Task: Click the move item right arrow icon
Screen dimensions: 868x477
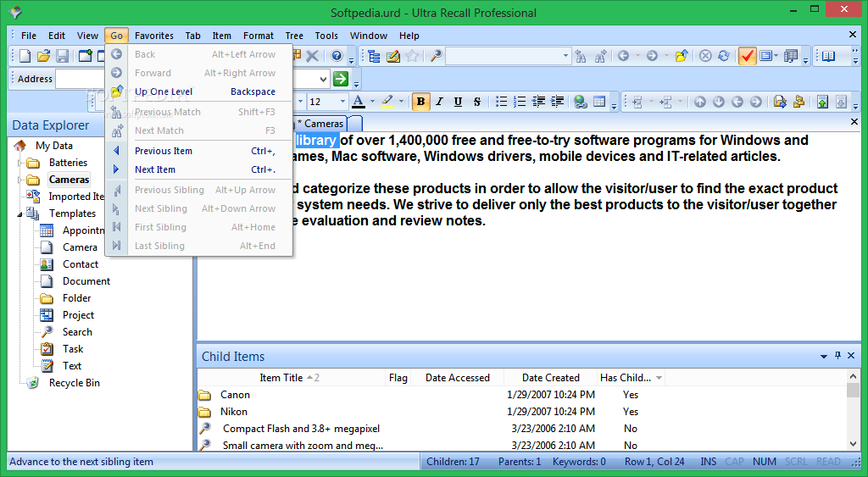Action: [x=756, y=102]
